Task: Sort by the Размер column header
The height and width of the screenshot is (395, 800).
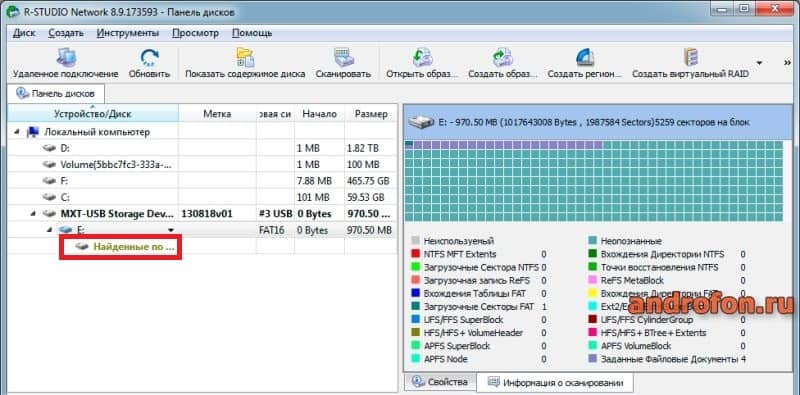Action: pyautogui.click(x=371, y=114)
